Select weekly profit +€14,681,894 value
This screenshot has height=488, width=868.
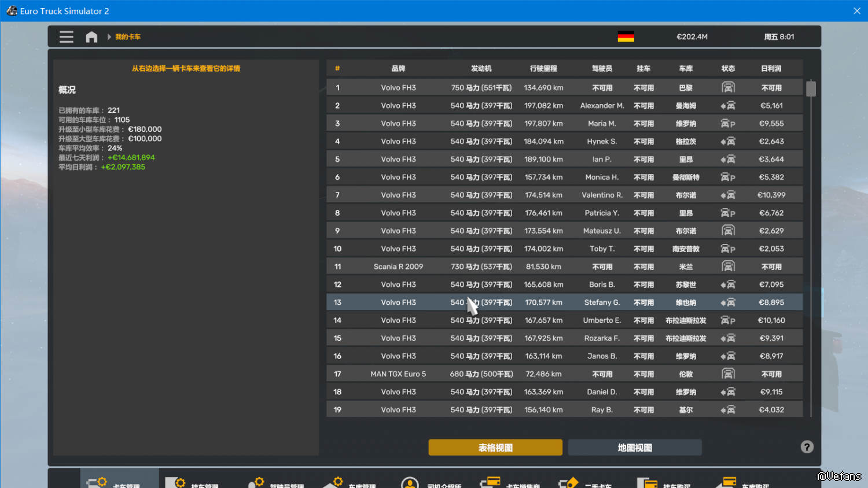131,158
